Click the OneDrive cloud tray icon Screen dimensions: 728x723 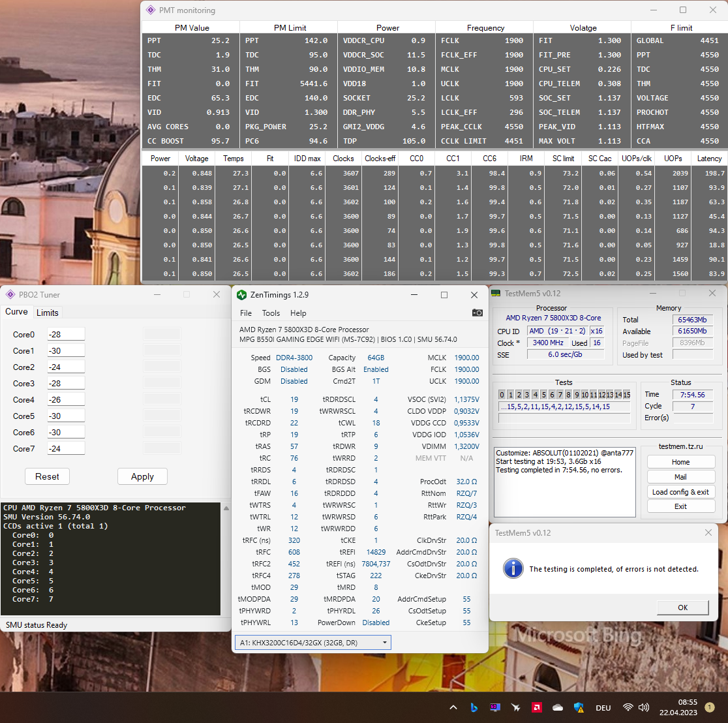click(557, 707)
